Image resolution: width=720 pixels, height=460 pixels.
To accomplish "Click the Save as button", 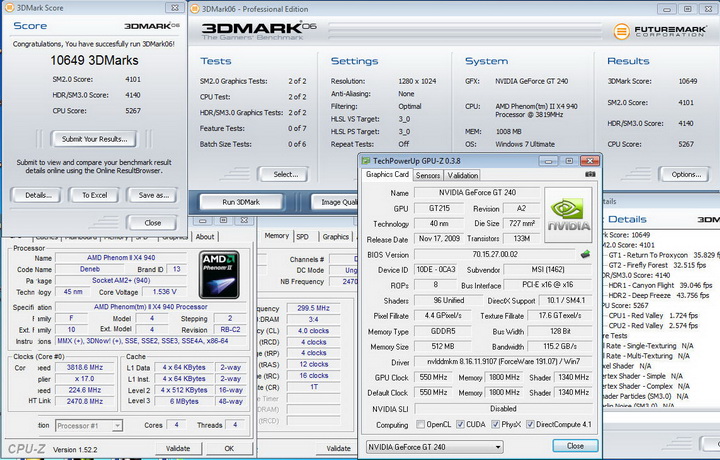I will point(153,196).
